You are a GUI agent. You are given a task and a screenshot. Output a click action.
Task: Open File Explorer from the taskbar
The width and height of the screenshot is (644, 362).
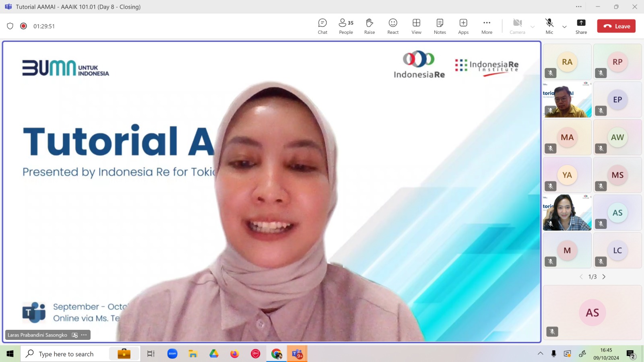click(x=193, y=354)
